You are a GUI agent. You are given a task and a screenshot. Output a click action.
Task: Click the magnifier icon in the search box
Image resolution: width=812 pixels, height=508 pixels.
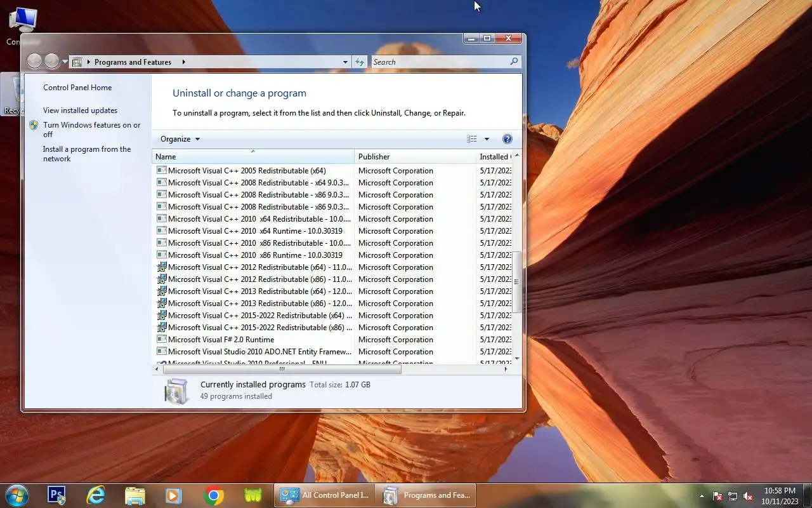pyautogui.click(x=514, y=62)
